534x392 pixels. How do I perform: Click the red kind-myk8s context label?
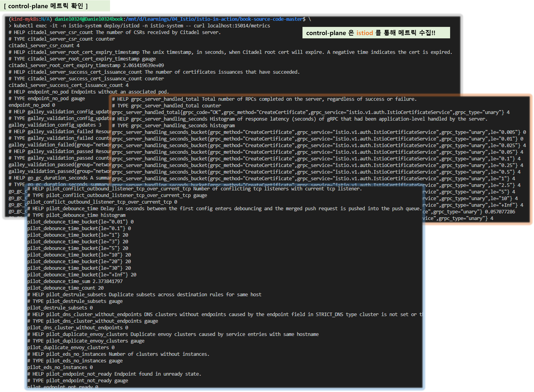25,19
